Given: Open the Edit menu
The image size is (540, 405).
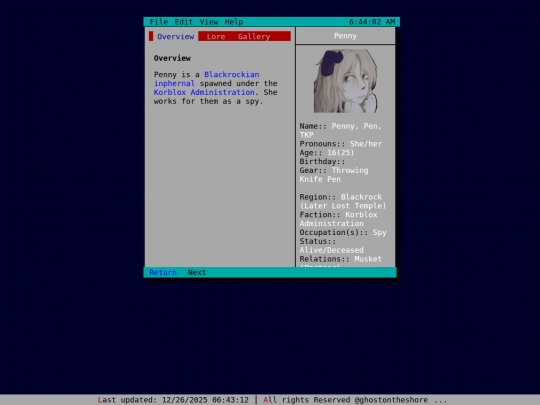Looking at the screenshot, I should (x=184, y=22).
